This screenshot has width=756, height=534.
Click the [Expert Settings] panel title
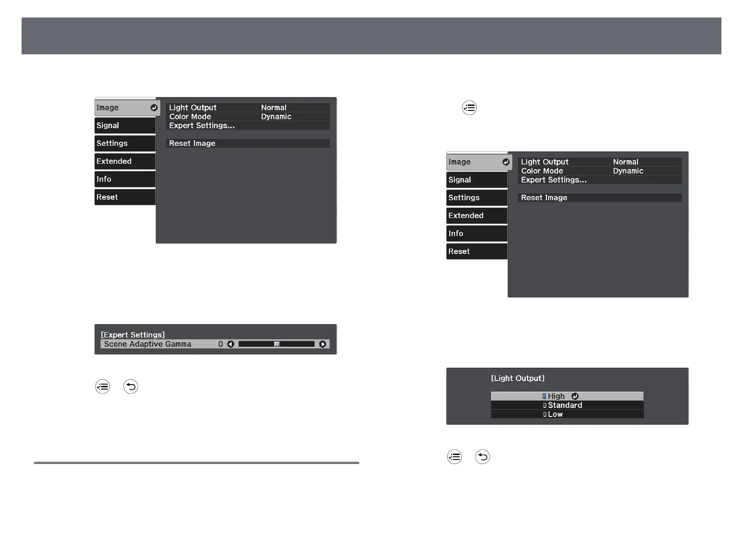coord(133,335)
